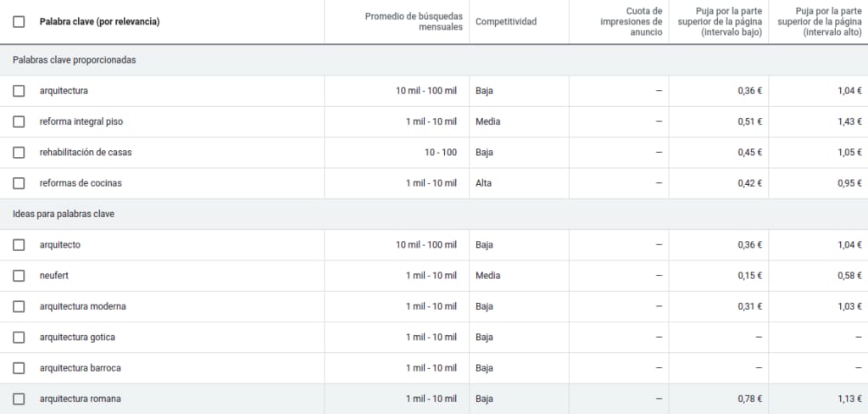868x414 pixels.
Task: Enable checkbox for reformas de cocinas
Action: pyautogui.click(x=19, y=183)
